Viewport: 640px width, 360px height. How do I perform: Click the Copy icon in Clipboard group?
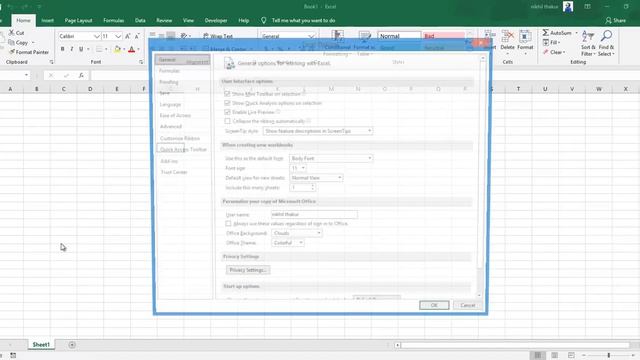click(x=12, y=42)
